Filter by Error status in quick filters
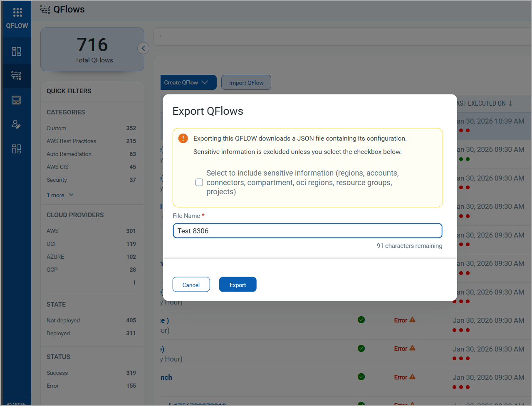The height and width of the screenshot is (406, 532). pyautogui.click(x=52, y=386)
